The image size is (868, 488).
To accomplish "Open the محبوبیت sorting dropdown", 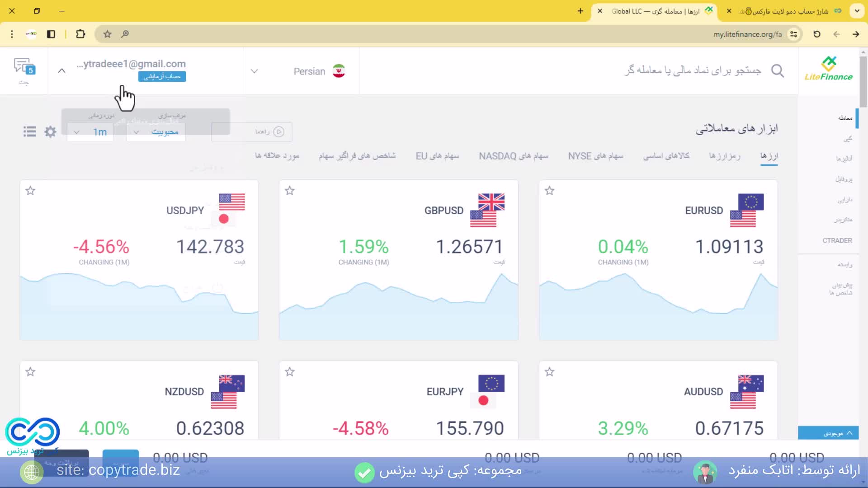I will [x=156, y=131].
